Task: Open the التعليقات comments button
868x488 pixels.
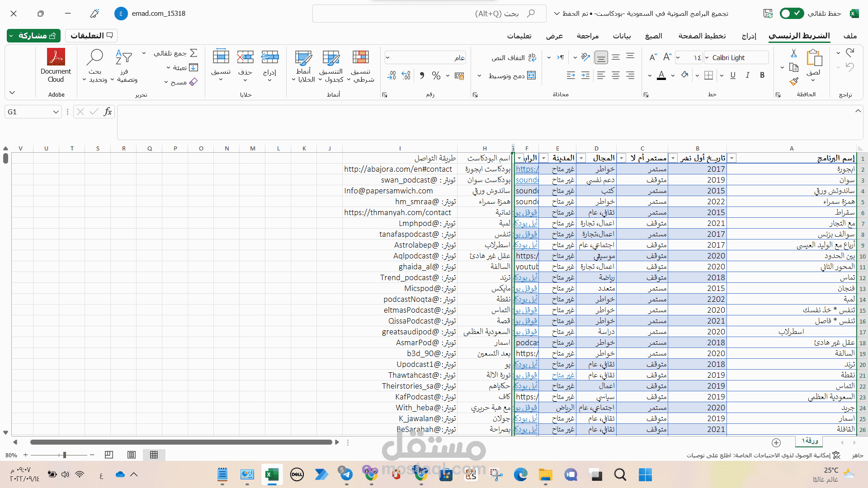Action: pos(91,36)
